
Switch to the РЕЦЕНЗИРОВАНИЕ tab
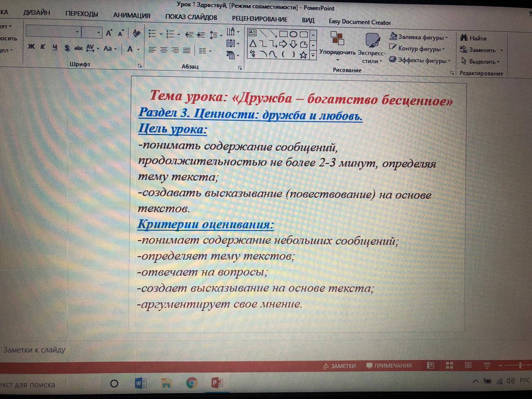coord(259,19)
